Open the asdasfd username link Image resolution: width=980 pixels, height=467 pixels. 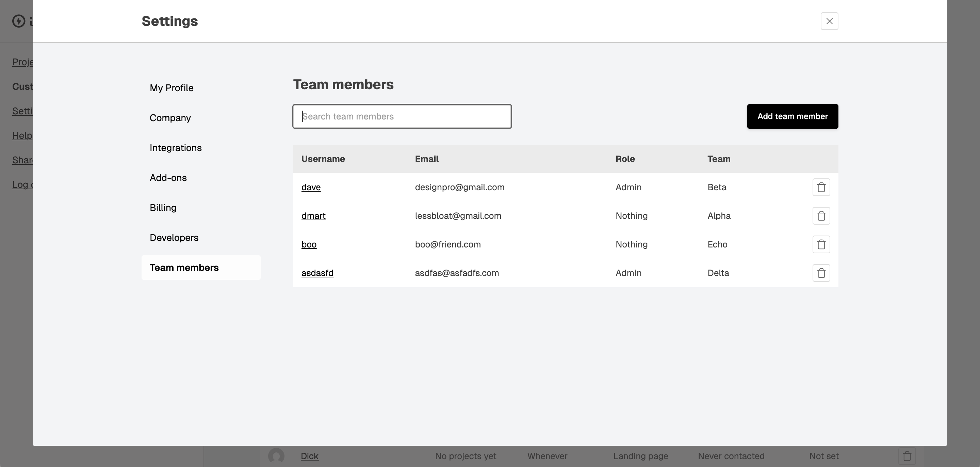[317, 273]
